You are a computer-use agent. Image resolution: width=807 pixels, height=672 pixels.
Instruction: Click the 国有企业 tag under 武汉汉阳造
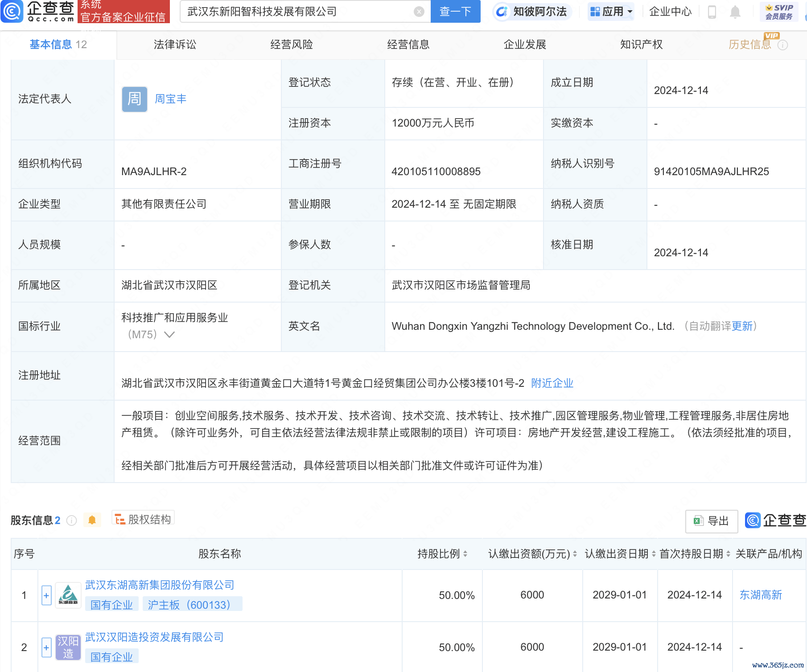[x=111, y=657]
